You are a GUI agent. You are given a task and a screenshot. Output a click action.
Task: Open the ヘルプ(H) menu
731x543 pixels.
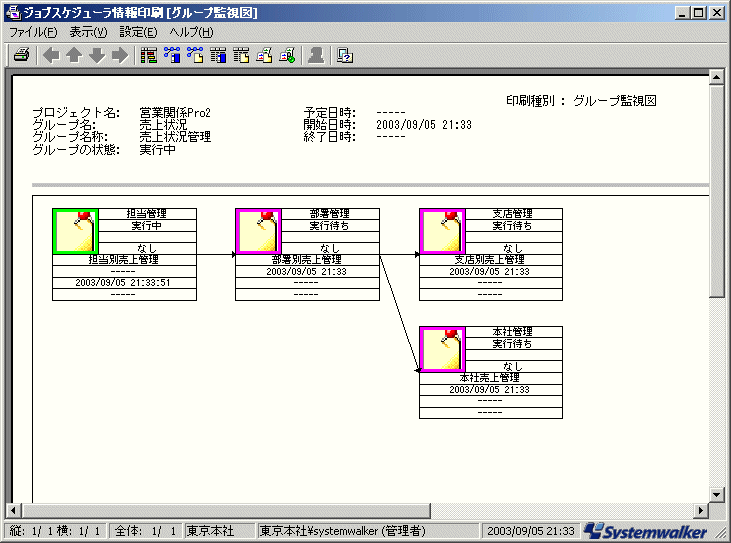coord(191,32)
